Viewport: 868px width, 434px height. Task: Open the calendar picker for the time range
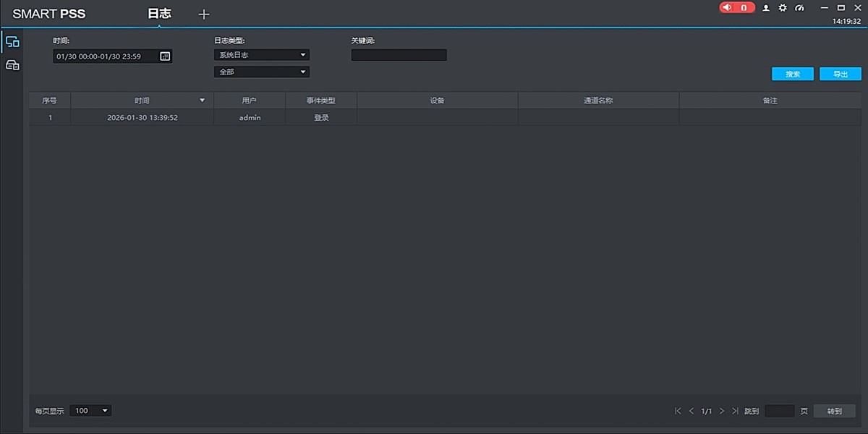[166, 56]
